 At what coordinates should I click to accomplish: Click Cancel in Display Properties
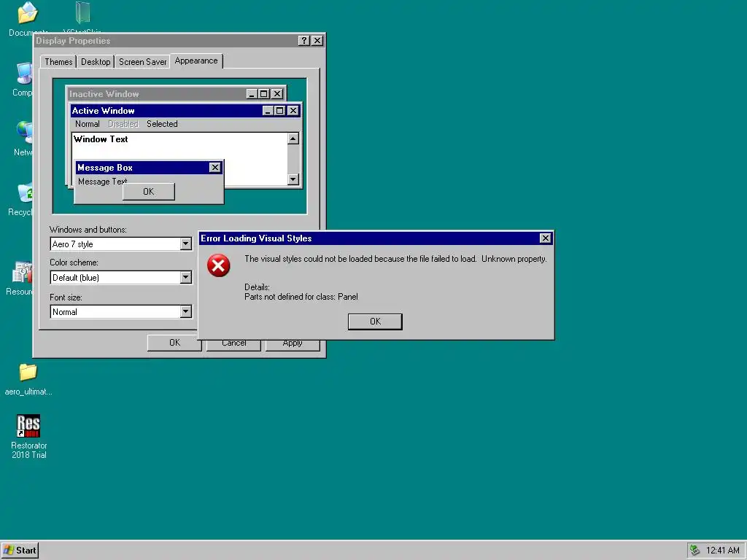point(233,345)
